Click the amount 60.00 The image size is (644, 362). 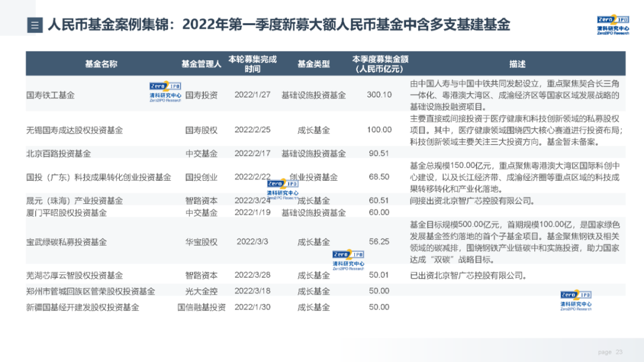coord(379,212)
